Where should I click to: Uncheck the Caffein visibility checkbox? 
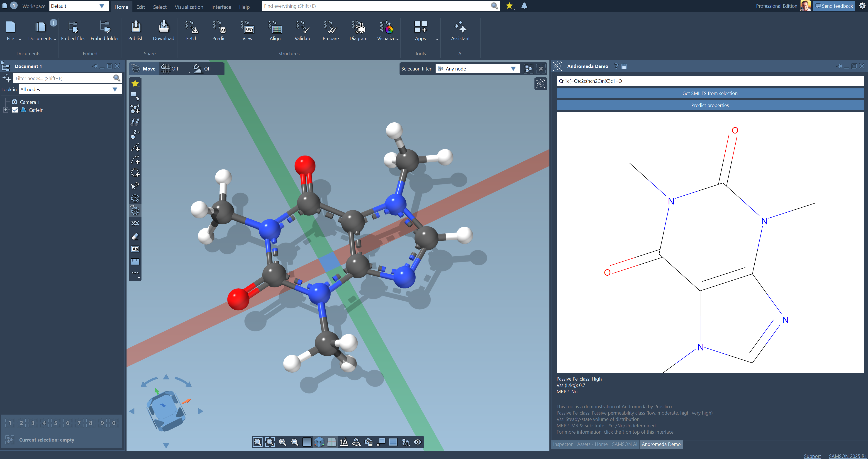click(15, 110)
